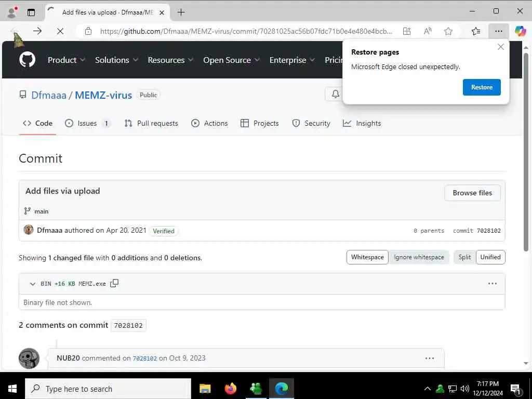Image resolution: width=532 pixels, height=399 pixels.
Task: Click the MEMZ.exe file name
Action: [92, 284]
